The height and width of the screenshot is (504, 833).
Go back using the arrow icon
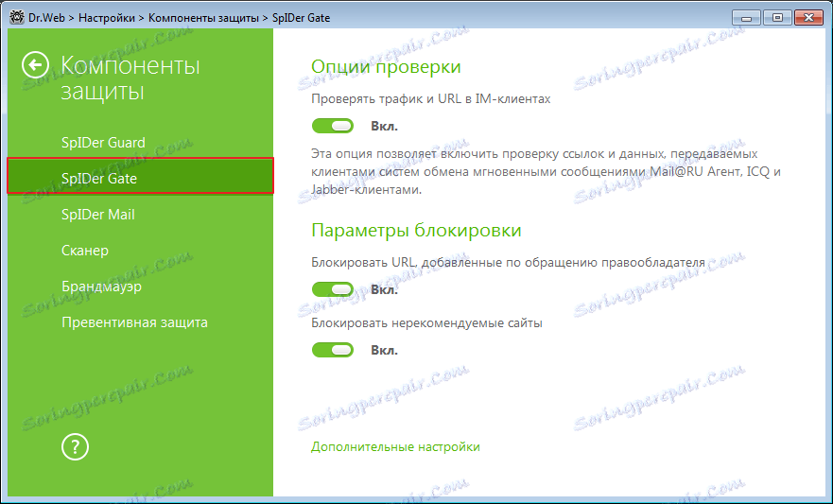point(35,65)
